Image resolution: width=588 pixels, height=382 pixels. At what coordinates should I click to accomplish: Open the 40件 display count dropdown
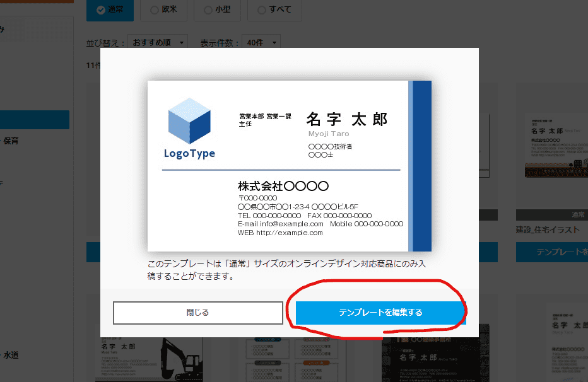261,43
